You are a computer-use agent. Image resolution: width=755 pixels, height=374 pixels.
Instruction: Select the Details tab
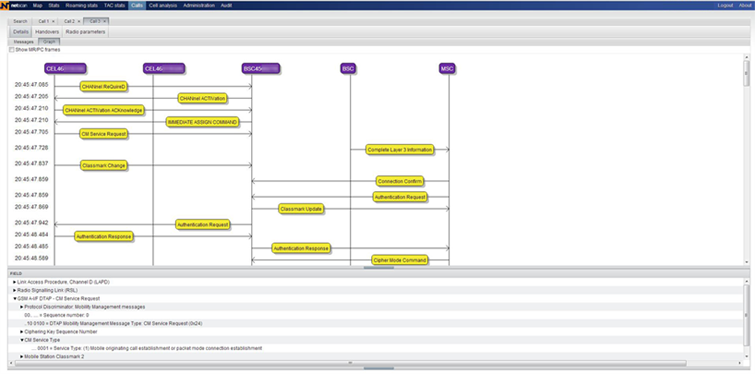[x=21, y=32]
